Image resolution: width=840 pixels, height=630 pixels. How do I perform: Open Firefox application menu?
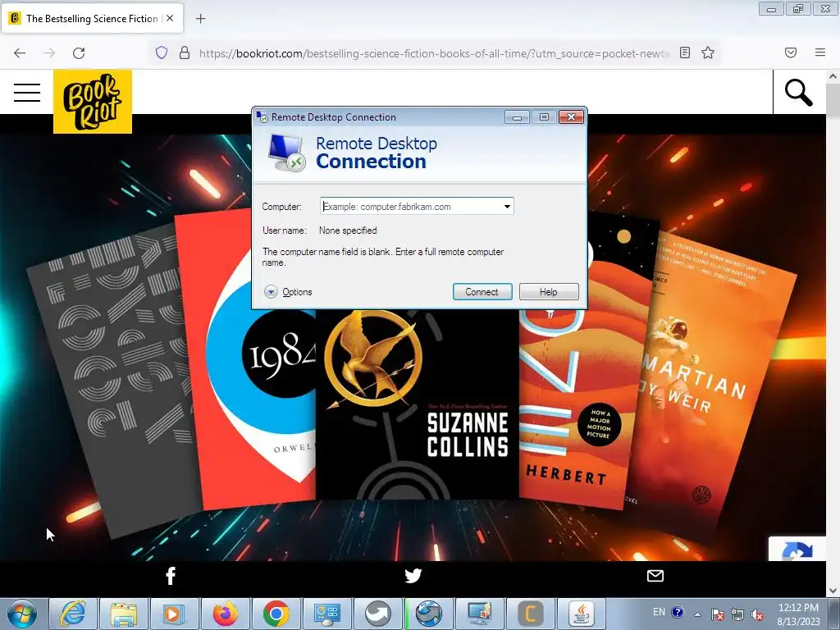point(820,52)
